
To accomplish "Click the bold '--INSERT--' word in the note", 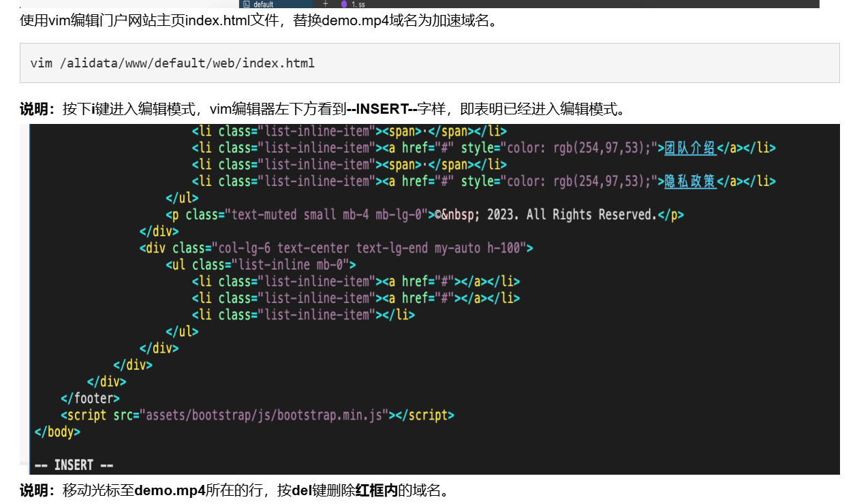I will tap(382, 109).
